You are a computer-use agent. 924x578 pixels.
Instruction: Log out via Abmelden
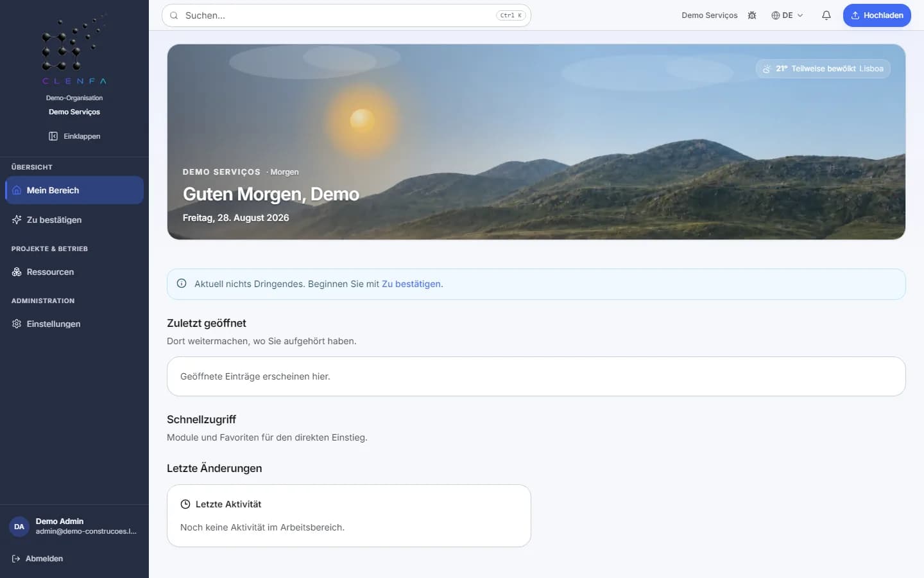tap(37, 559)
